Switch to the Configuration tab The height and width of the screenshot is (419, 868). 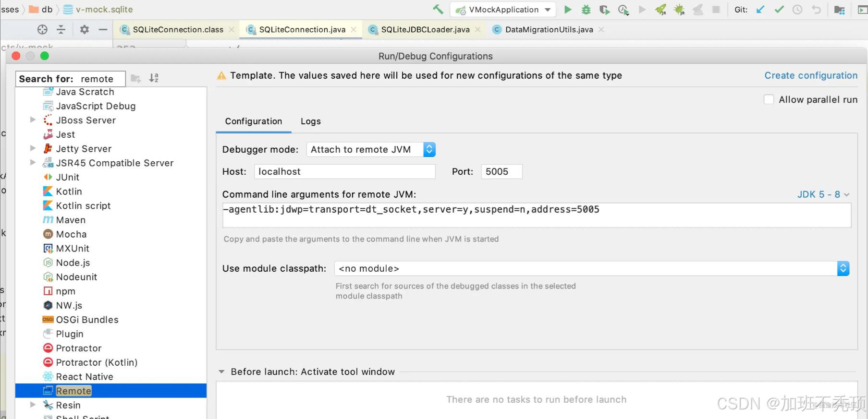pyautogui.click(x=254, y=121)
